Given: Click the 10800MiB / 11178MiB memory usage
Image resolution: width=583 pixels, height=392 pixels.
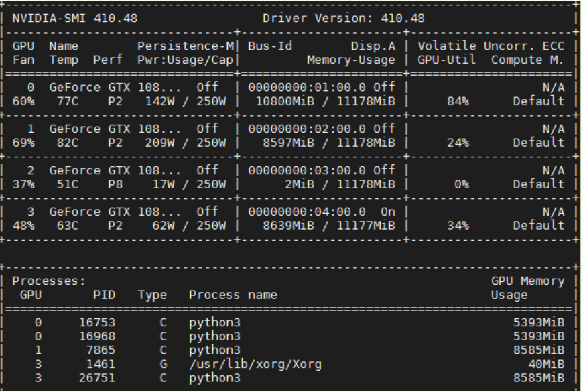Looking at the screenshot, I should click(325, 102).
